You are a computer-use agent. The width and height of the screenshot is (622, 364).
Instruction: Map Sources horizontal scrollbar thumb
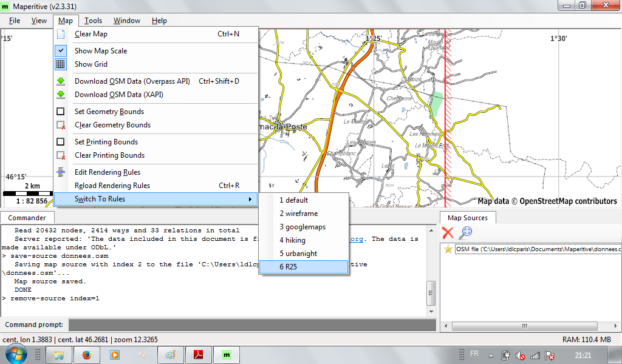coord(524,326)
